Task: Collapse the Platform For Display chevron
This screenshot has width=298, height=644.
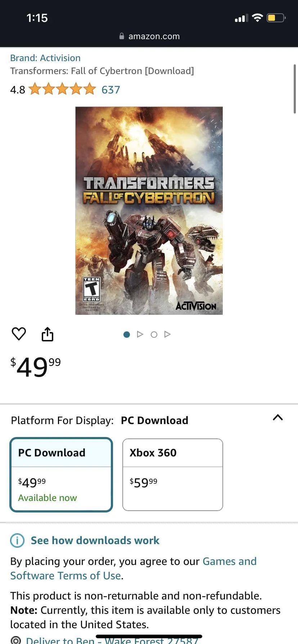Action: 278,418
